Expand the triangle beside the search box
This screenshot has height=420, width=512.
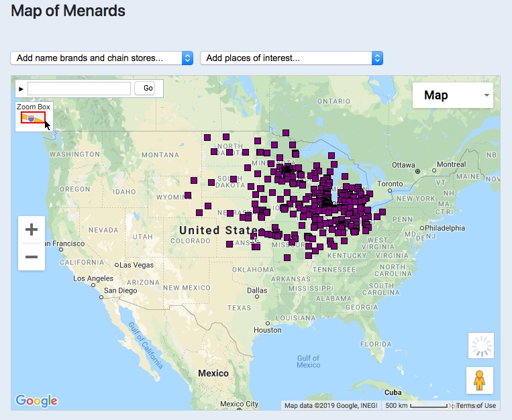pos(21,89)
